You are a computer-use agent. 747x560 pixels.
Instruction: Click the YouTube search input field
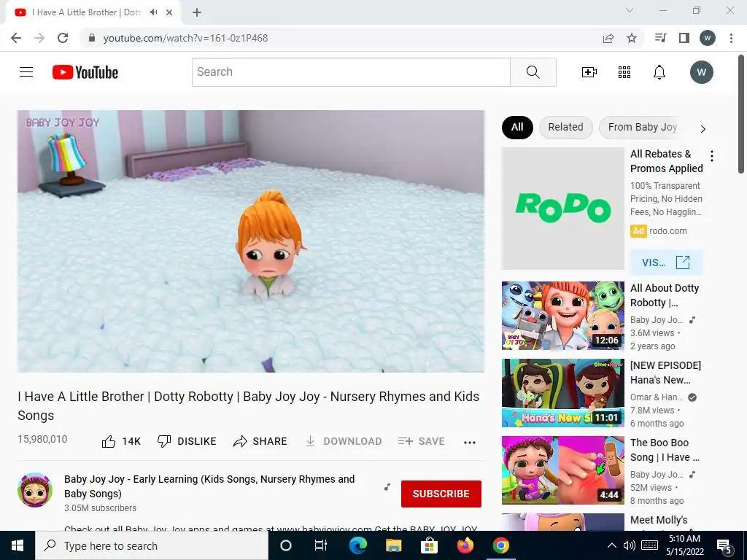click(351, 72)
